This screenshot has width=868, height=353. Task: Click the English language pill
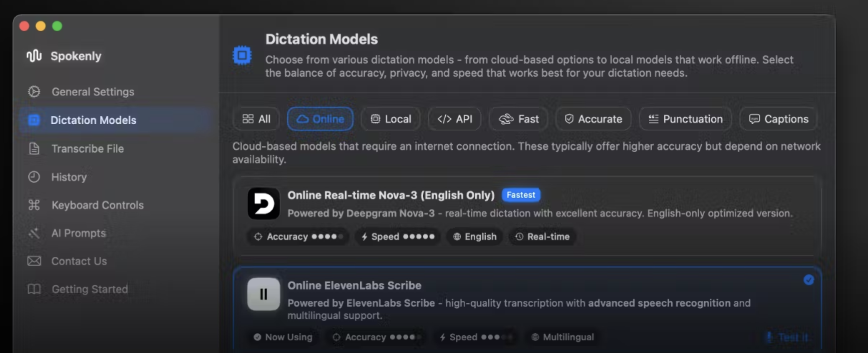point(475,237)
